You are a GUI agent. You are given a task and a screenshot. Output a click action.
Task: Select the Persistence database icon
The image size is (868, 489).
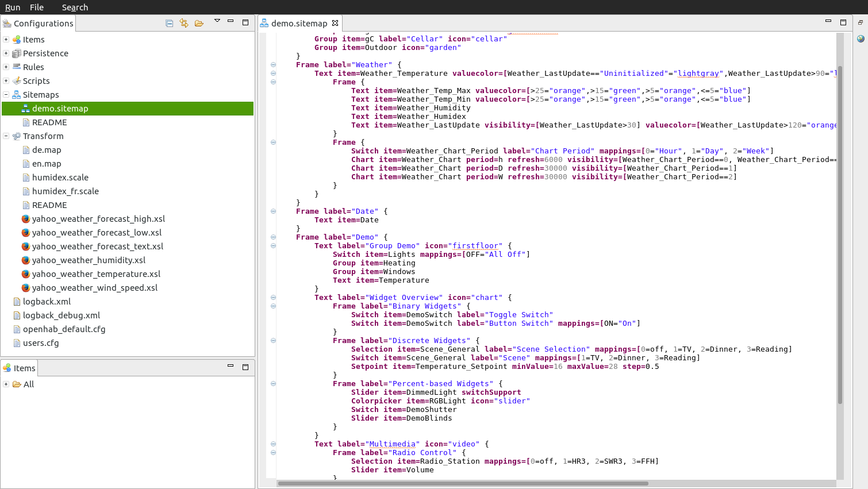(x=17, y=53)
